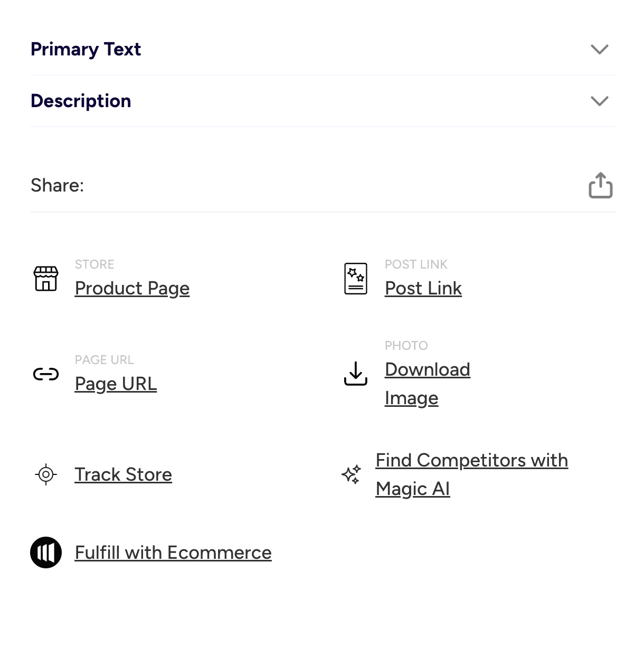The image size is (644, 667).
Task: Click the store shopfront icon
Action: point(46,279)
